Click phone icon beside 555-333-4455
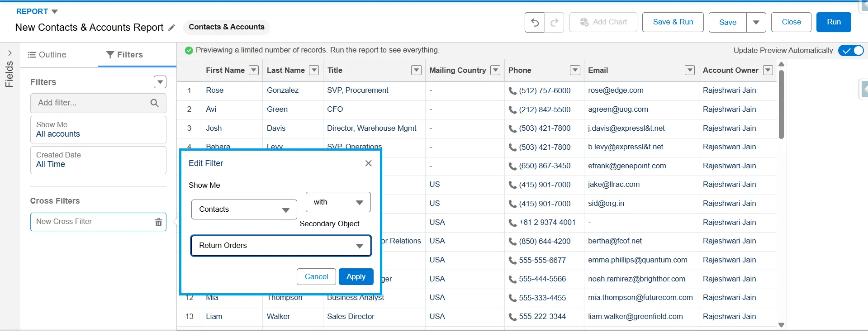The height and width of the screenshot is (333, 868). click(x=512, y=298)
